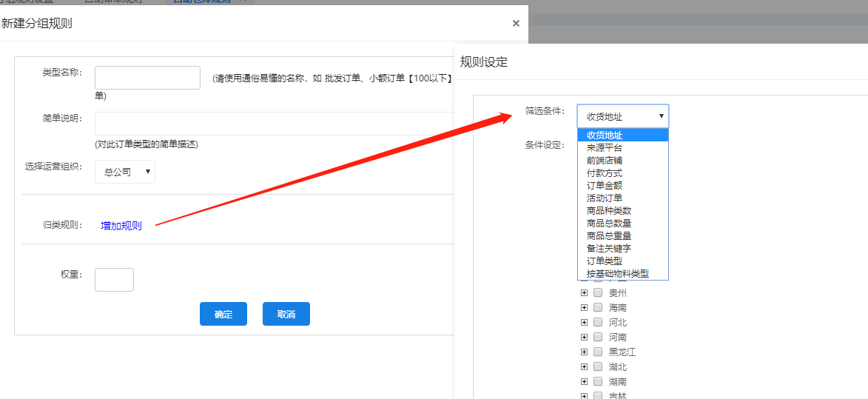Viewport: 868px width, 399px height.
Task: Select 商品总数量 option
Action: (623, 223)
